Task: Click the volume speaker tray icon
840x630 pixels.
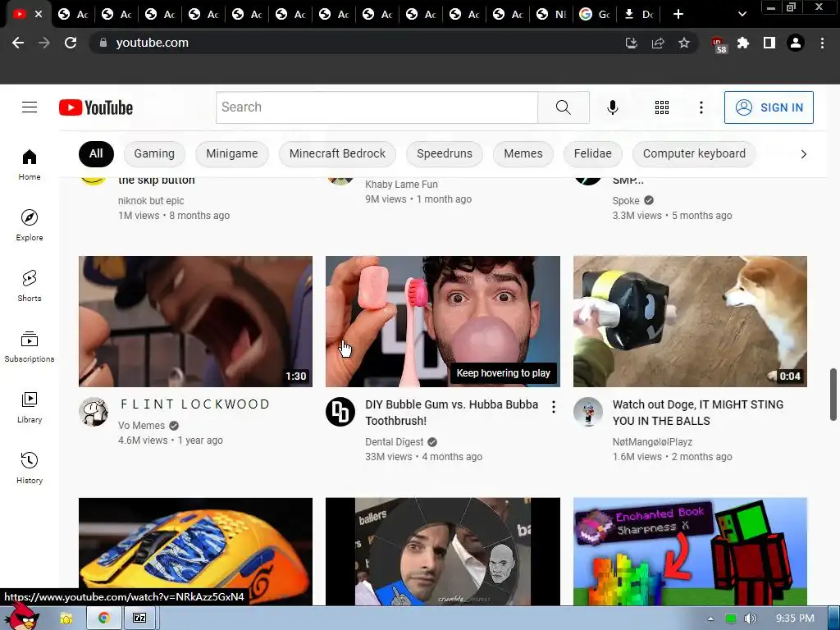Action: tap(750, 619)
